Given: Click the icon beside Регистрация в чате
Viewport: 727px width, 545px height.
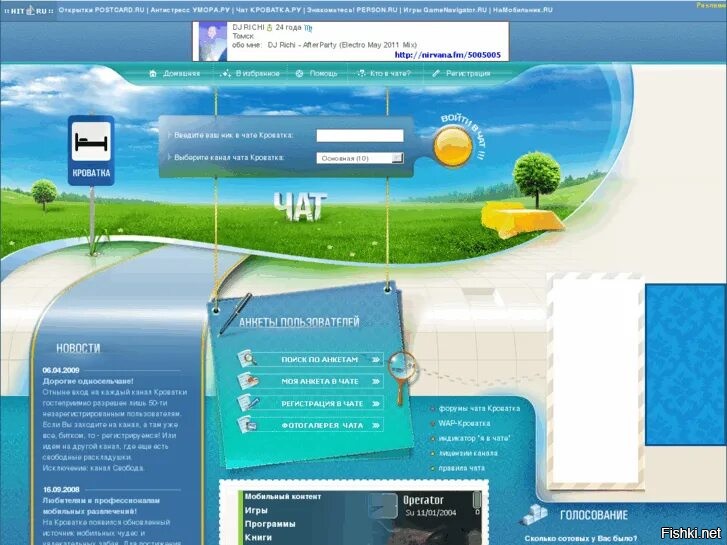Looking at the screenshot, I should tap(247, 404).
